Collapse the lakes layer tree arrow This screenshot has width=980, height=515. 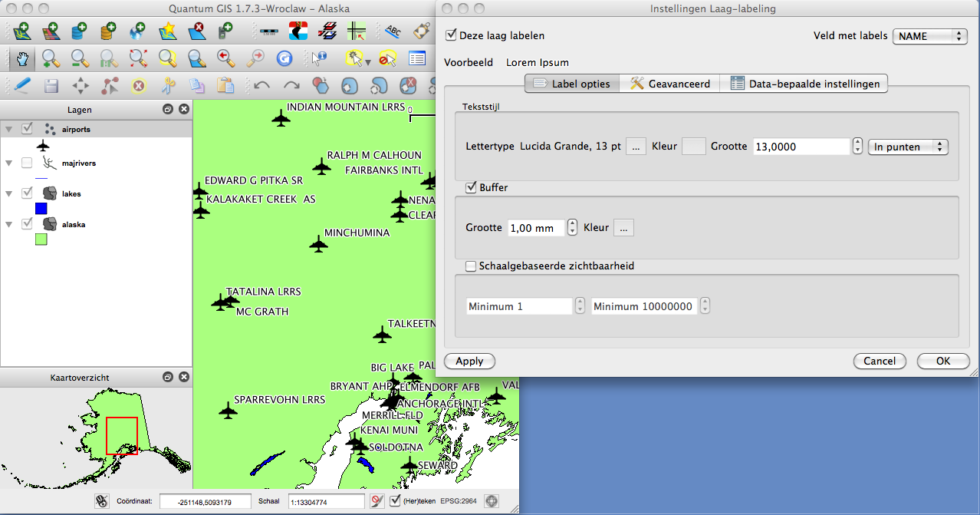[9, 193]
